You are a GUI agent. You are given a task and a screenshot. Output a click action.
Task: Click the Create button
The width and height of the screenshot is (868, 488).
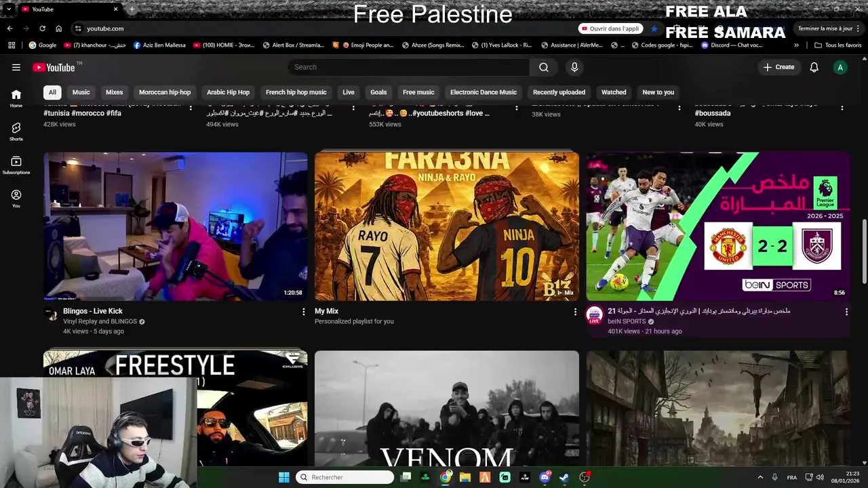pos(778,67)
